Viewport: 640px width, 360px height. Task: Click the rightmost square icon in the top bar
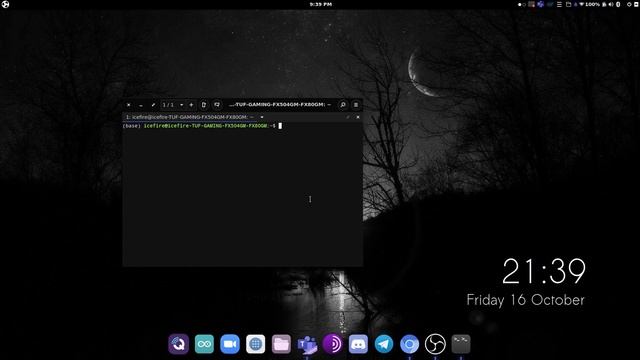pyautogui.click(x=635, y=4)
